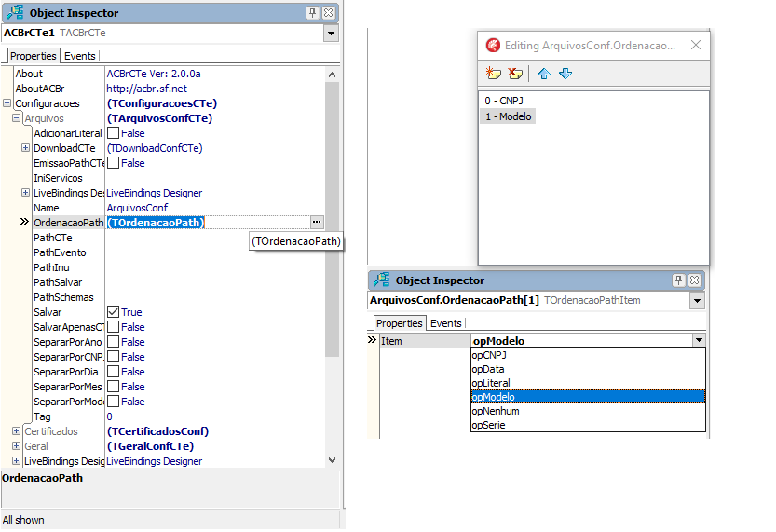Click the (TCertificadosConf) value
Viewport: 776px width, 532px height.
coord(157,431)
